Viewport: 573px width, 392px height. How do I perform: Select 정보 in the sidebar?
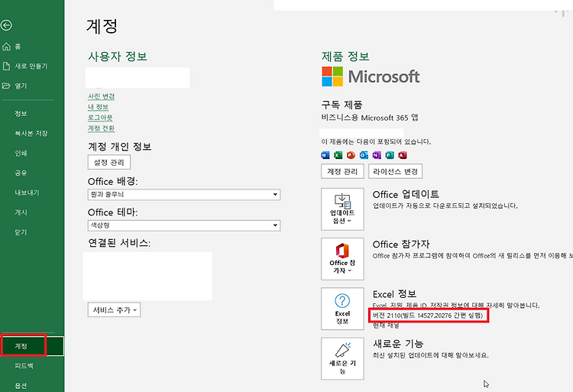pos(21,114)
